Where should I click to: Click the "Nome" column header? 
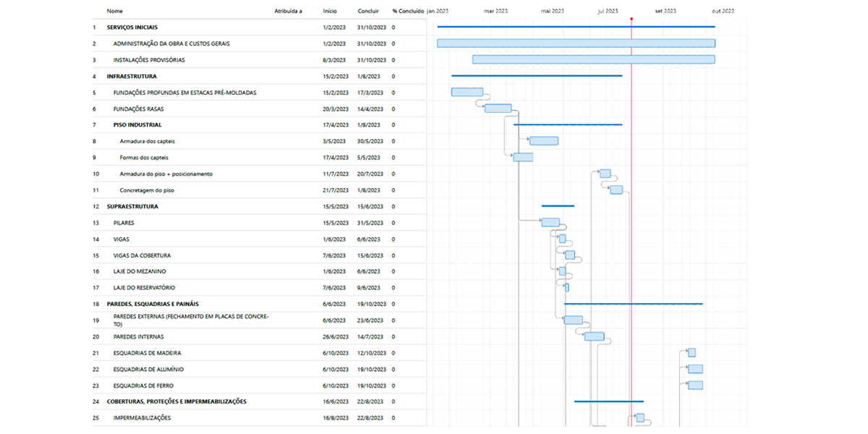coord(114,11)
